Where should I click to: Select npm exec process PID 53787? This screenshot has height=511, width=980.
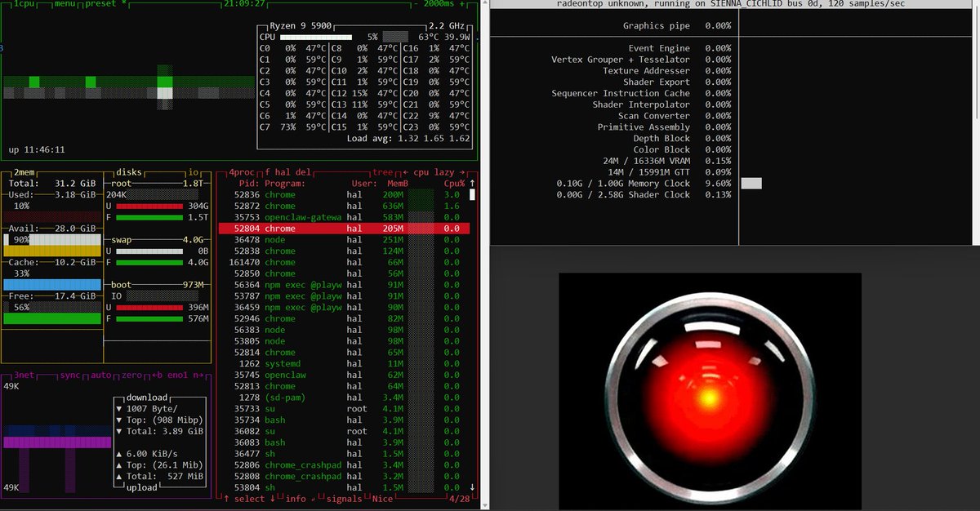pyautogui.click(x=345, y=296)
